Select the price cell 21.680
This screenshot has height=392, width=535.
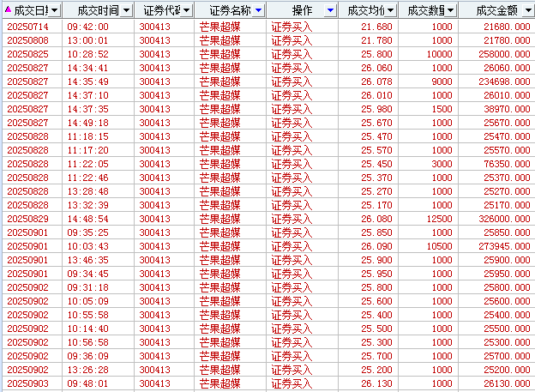(376, 27)
